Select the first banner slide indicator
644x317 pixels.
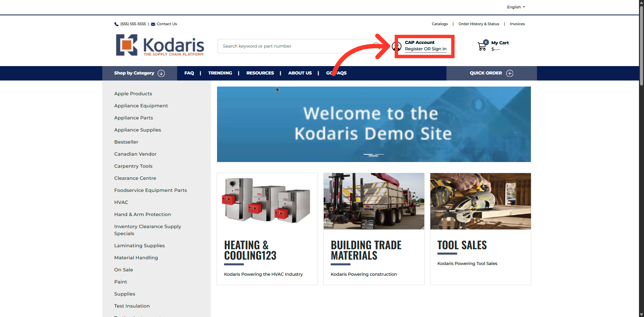pyautogui.click(x=368, y=154)
